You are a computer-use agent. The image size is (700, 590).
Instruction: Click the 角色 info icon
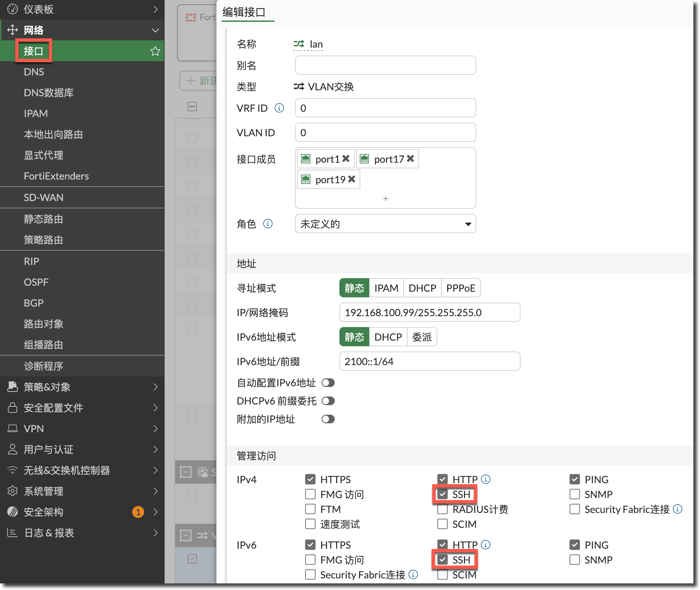click(x=268, y=224)
